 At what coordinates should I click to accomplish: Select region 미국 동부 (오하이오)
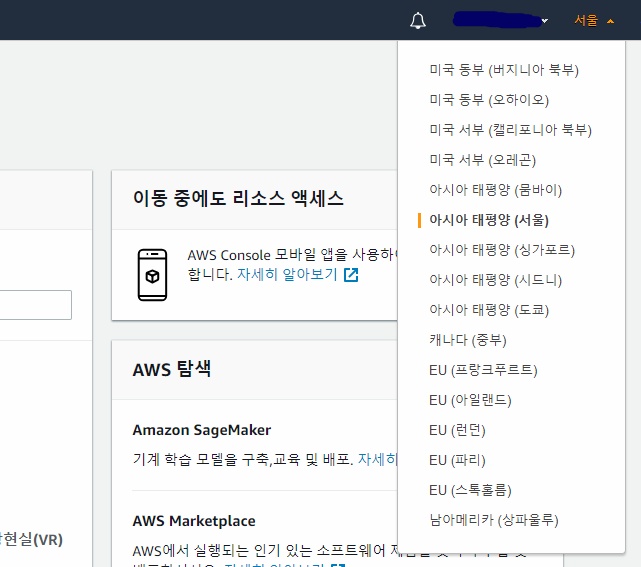click(x=489, y=100)
